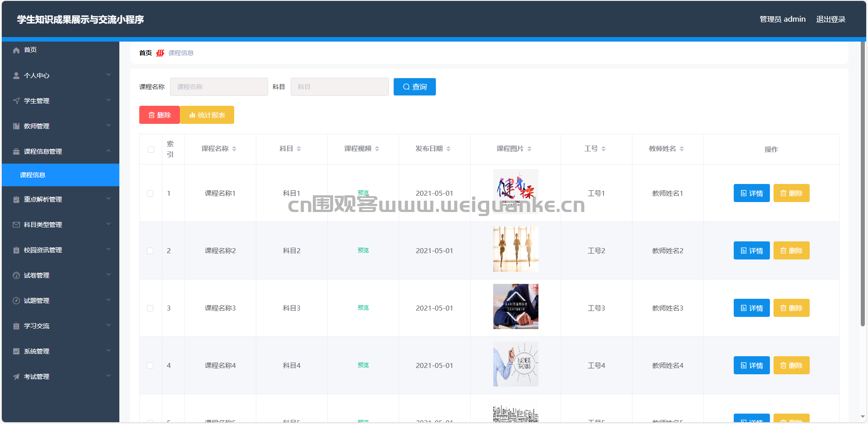The width and height of the screenshot is (868, 424).
Task: Check the row for 课程名称1
Action: click(x=150, y=193)
